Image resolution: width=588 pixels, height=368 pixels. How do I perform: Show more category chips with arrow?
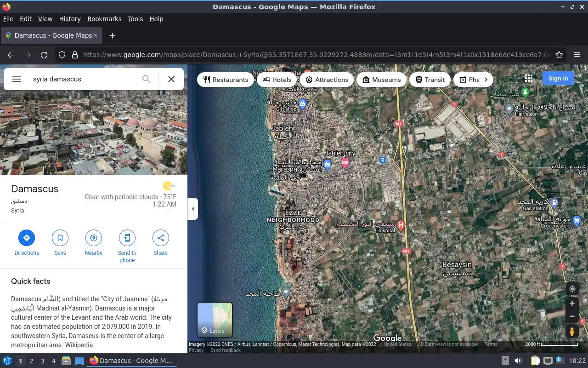(x=486, y=80)
